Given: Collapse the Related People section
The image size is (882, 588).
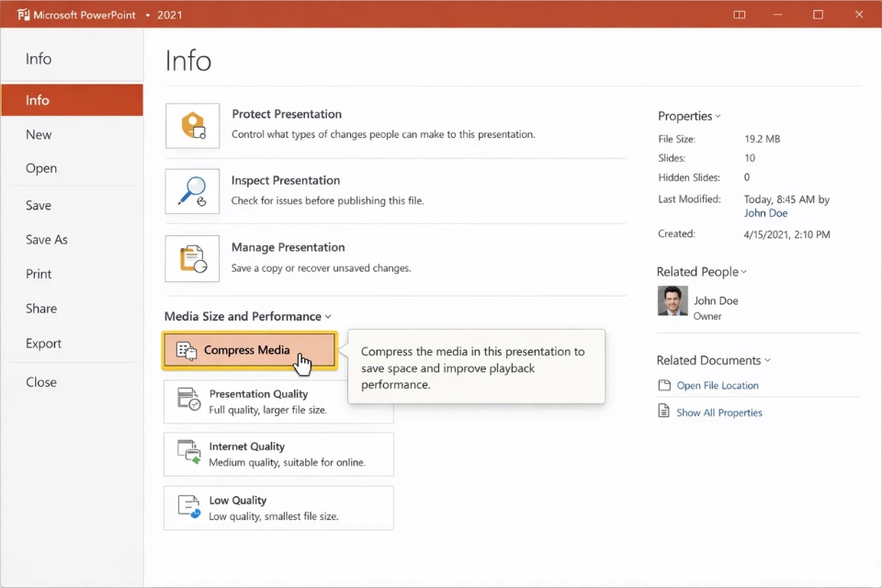Looking at the screenshot, I should coord(701,272).
